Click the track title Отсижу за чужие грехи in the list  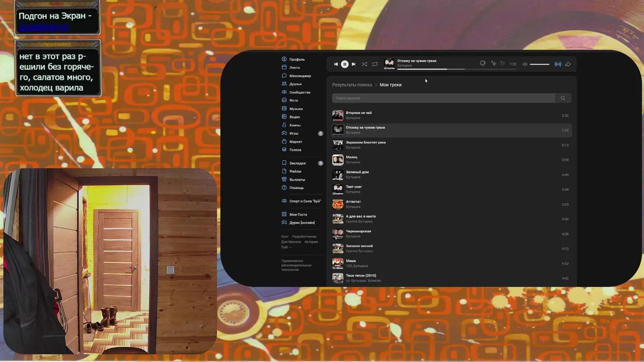pyautogui.click(x=365, y=128)
